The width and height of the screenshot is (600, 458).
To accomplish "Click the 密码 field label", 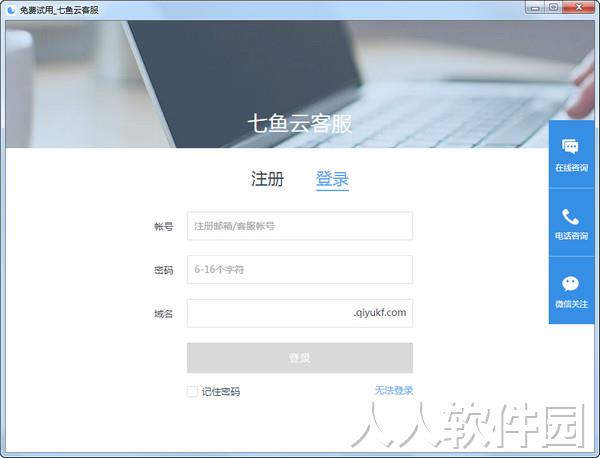I will 163,271.
